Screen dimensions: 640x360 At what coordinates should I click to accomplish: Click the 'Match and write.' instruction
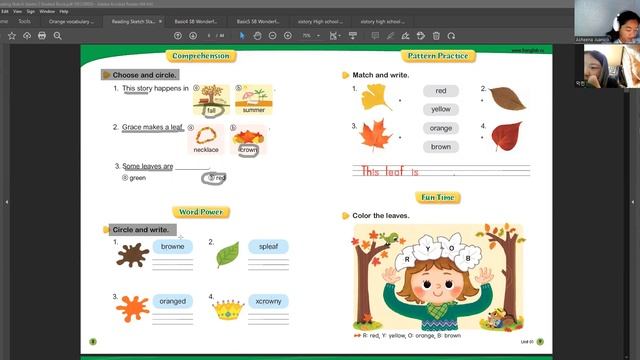(380, 75)
